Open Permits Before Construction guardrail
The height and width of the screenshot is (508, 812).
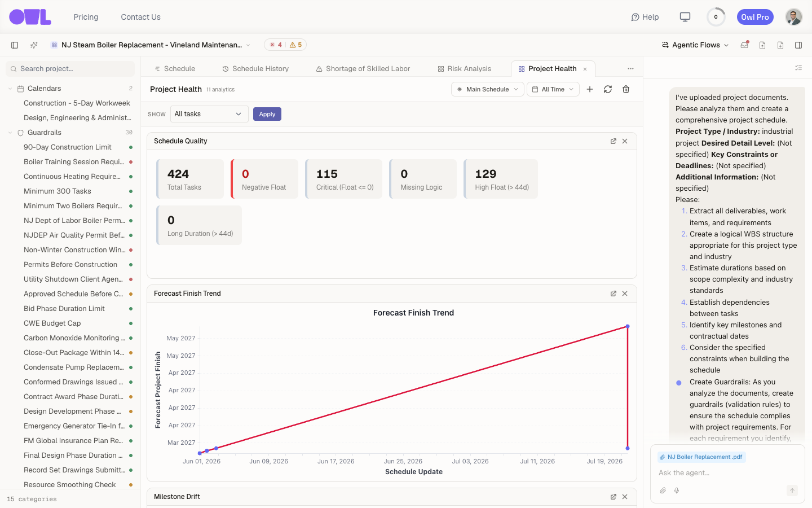click(70, 265)
